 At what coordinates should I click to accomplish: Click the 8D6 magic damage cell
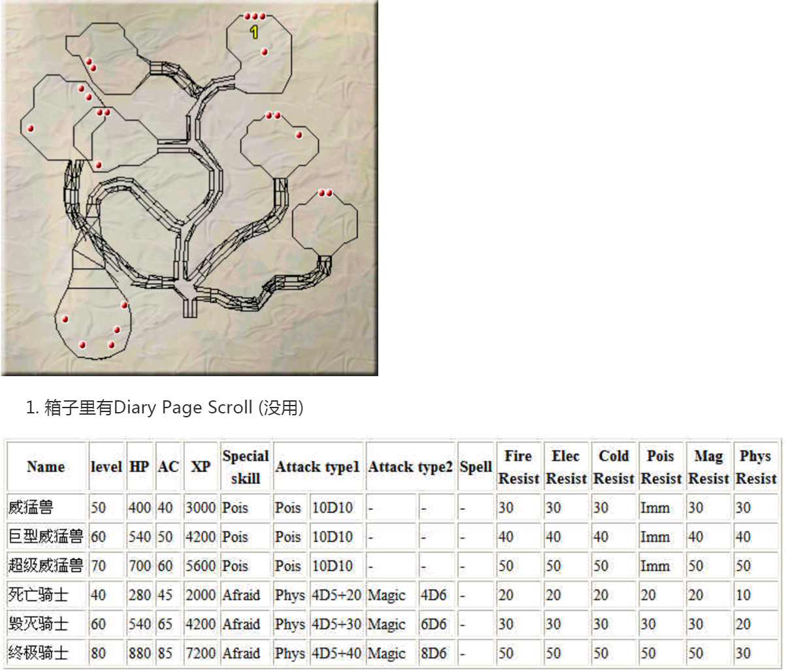pyautogui.click(x=436, y=653)
